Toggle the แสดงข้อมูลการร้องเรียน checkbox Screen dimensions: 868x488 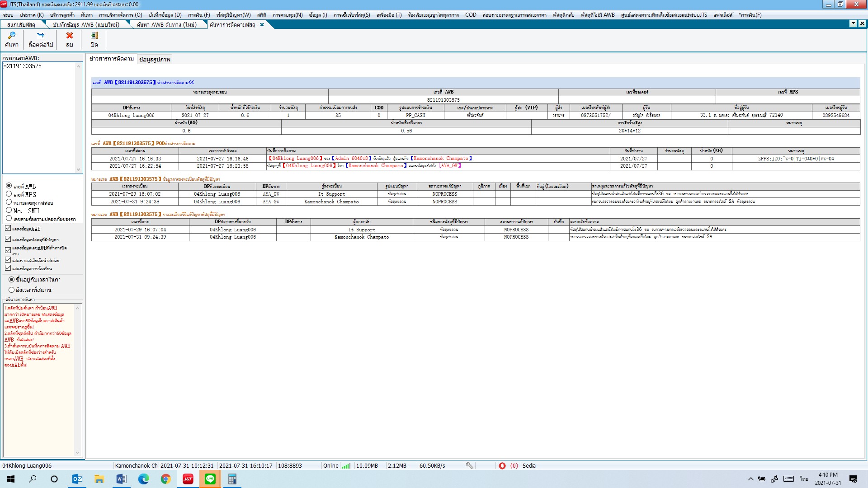[x=8, y=268]
